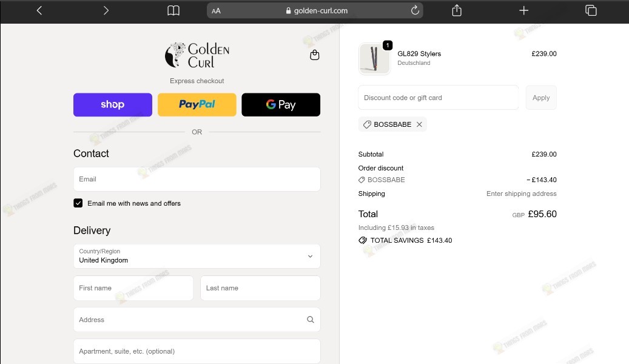The height and width of the screenshot is (364, 629).
Task: Go forward with the Safari forward arrow
Action: tap(106, 10)
